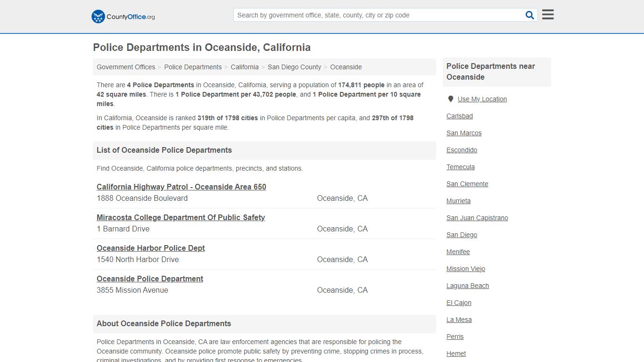Click Oceanside, CA beside Barnard Drive

coord(342,229)
